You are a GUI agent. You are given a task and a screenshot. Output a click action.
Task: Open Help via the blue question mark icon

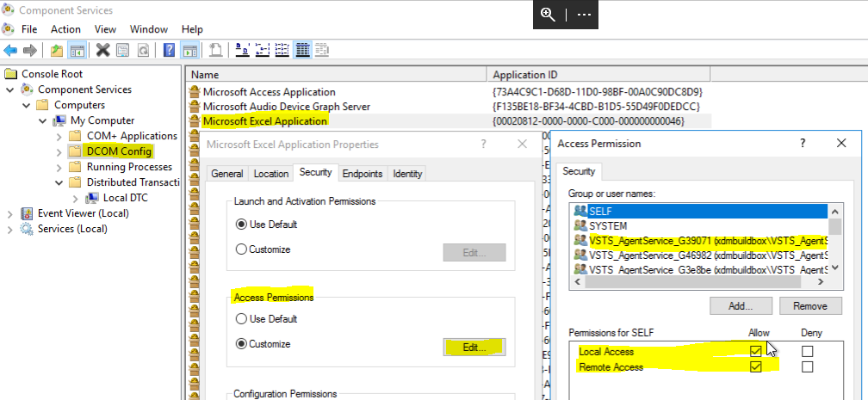click(170, 51)
